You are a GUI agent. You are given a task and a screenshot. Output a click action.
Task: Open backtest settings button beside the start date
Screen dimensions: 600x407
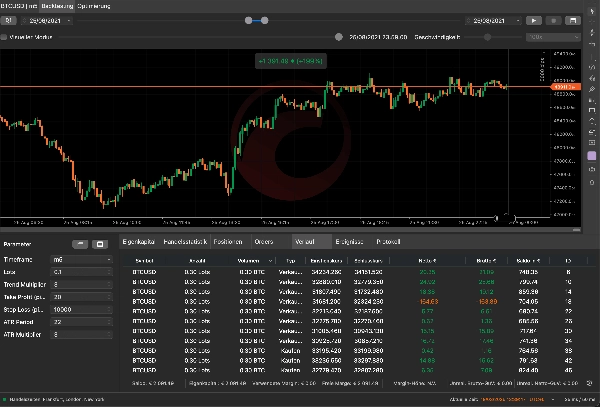coord(8,21)
